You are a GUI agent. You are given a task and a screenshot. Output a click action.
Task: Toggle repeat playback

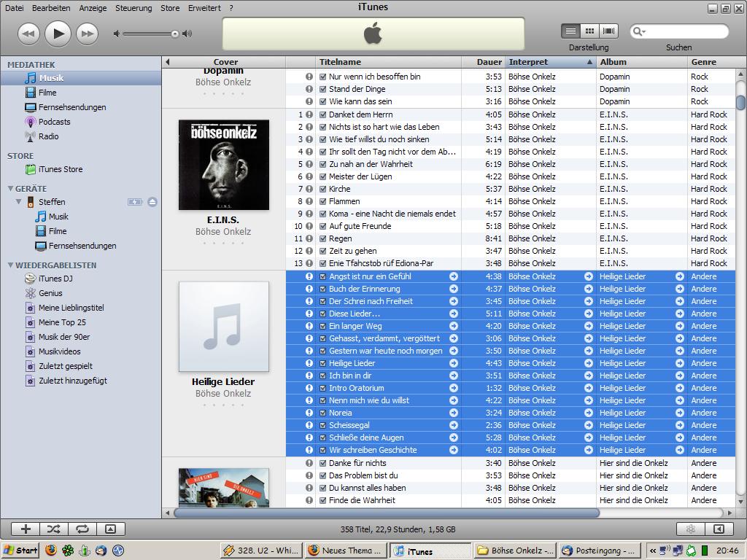pyautogui.click(x=82, y=529)
